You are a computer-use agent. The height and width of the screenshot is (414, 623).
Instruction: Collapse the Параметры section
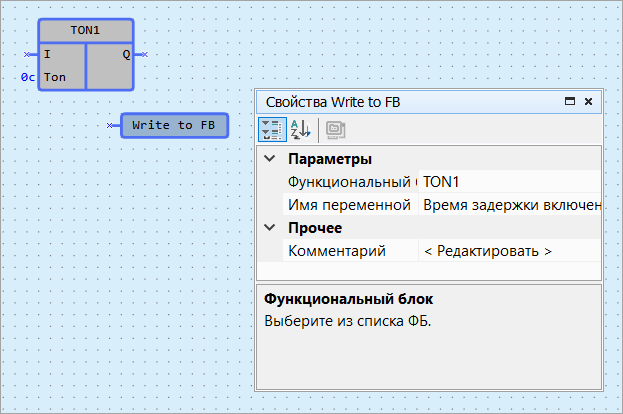click(268, 159)
